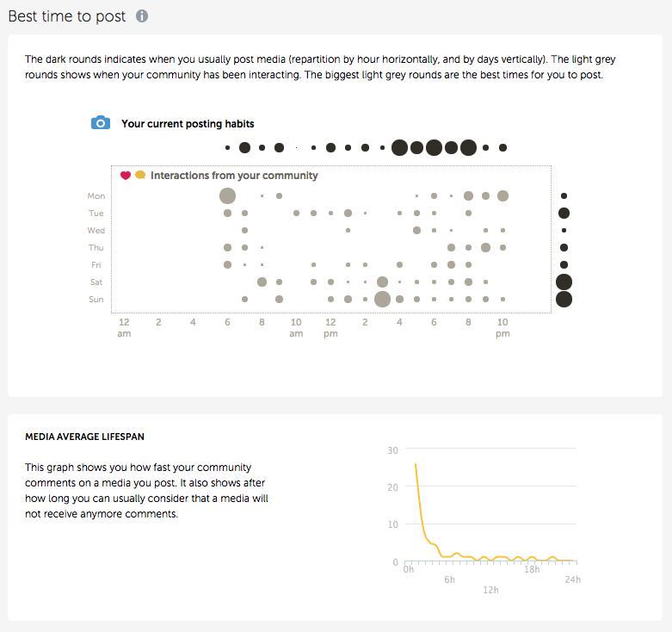Click the info icon beside Best time to post
672x632 pixels.
coord(142,16)
